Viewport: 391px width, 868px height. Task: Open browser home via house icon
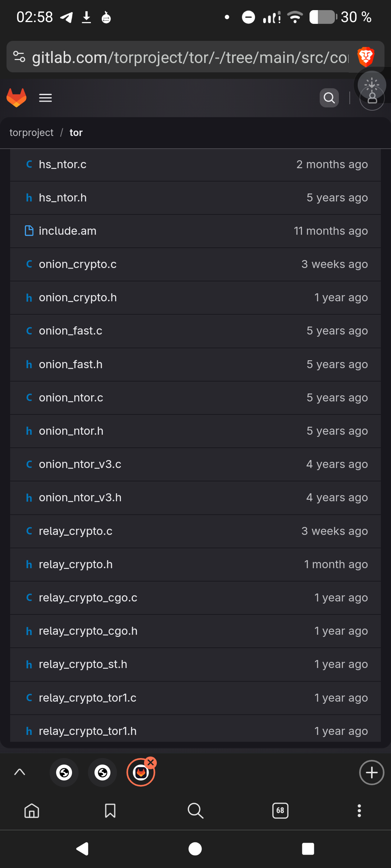(x=32, y=810)
